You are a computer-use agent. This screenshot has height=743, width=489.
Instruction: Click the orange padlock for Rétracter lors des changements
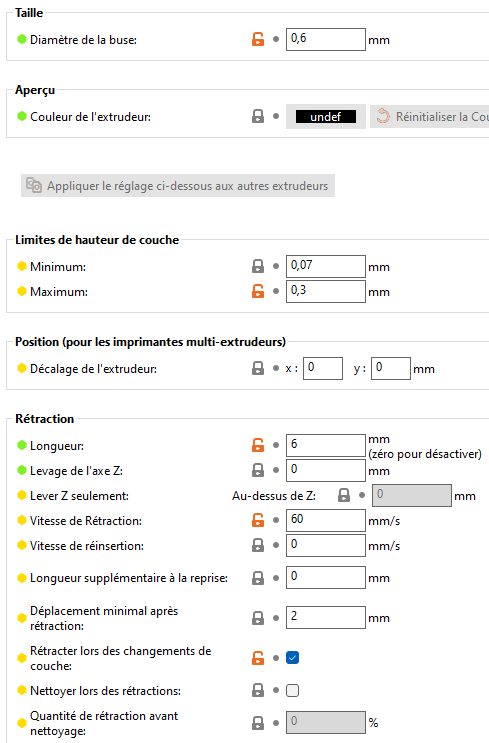tap(258, 658)
